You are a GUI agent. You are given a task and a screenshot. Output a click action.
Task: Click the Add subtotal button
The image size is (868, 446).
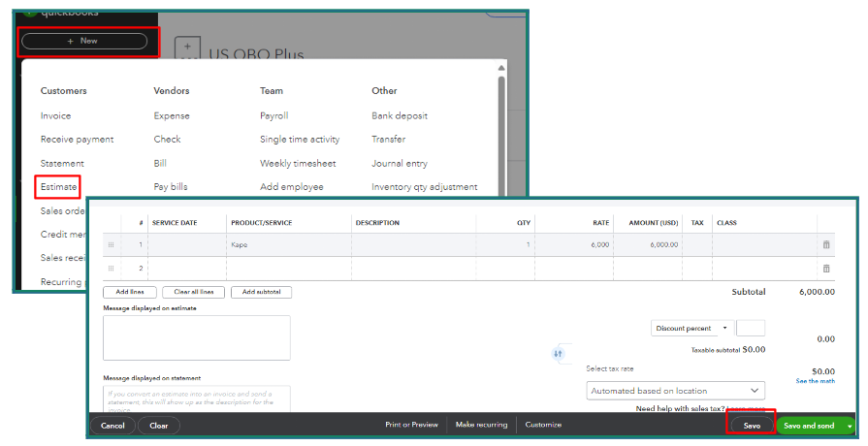261,292
